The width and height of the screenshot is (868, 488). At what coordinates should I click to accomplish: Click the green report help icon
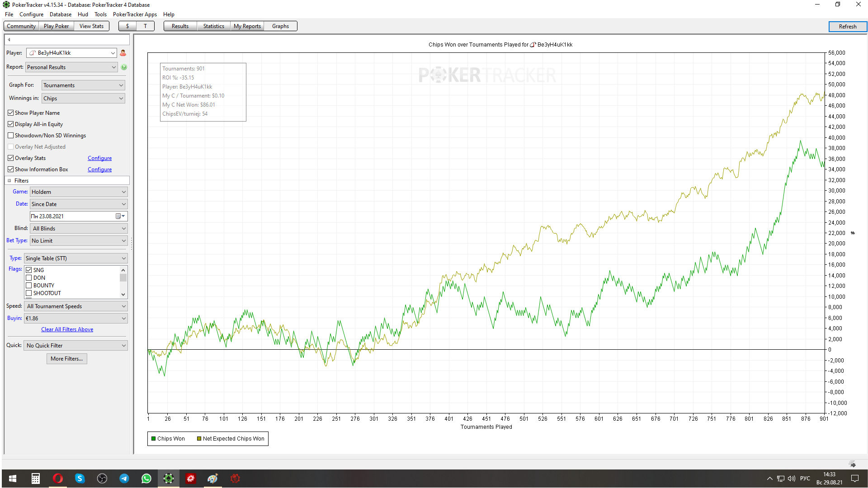124,67
